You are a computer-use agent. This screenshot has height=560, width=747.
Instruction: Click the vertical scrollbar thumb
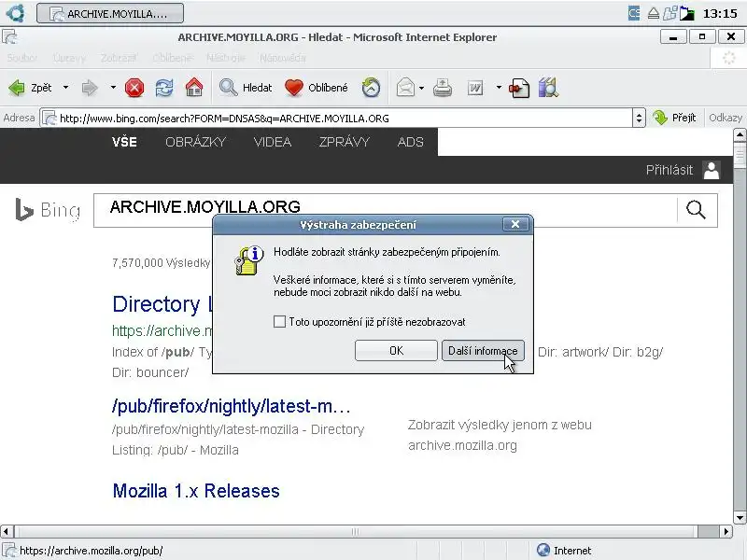tap(740, 156)
